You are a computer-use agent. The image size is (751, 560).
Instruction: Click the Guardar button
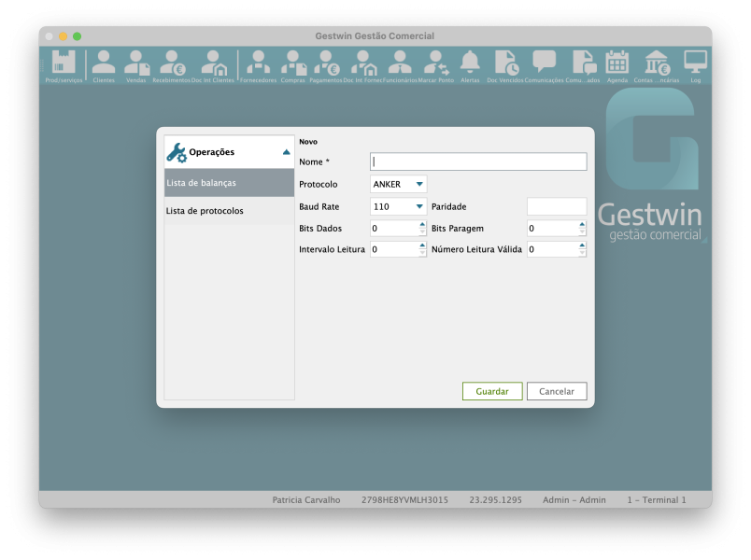pos(492,391)
